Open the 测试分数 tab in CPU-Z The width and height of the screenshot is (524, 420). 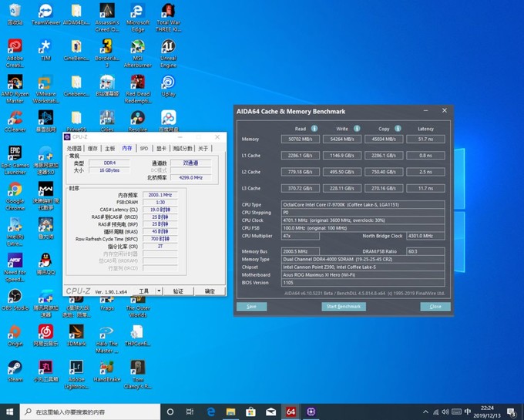pyautogui.click(x=183, y=149)
